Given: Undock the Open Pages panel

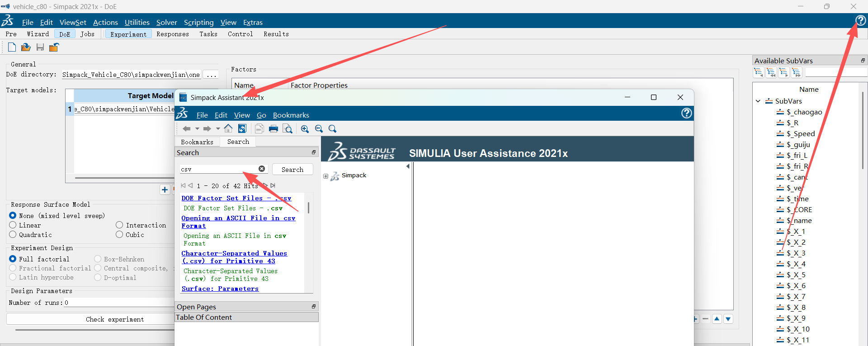Looking at the screenshot, I should (314, 307).
